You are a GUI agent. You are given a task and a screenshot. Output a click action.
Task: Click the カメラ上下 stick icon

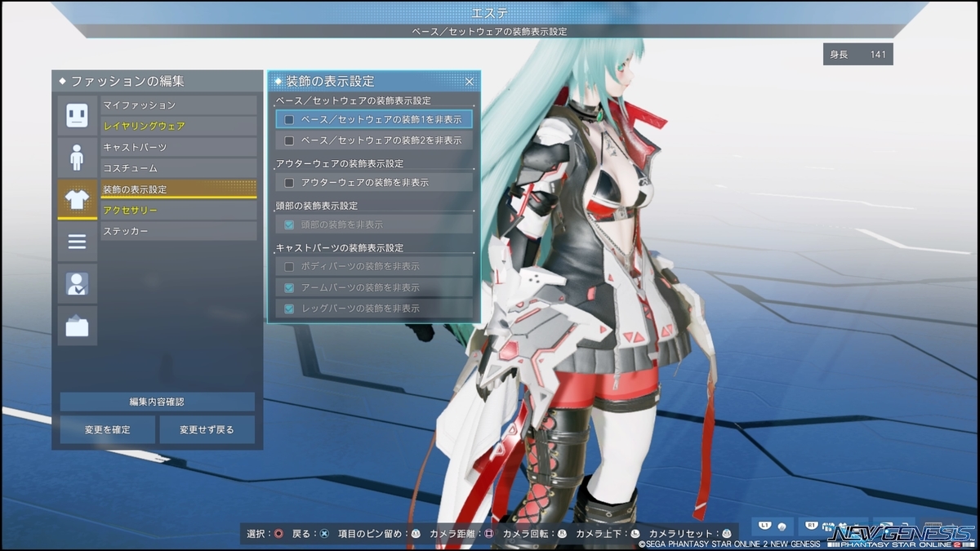pyautogui.click(x=635, y=534)
